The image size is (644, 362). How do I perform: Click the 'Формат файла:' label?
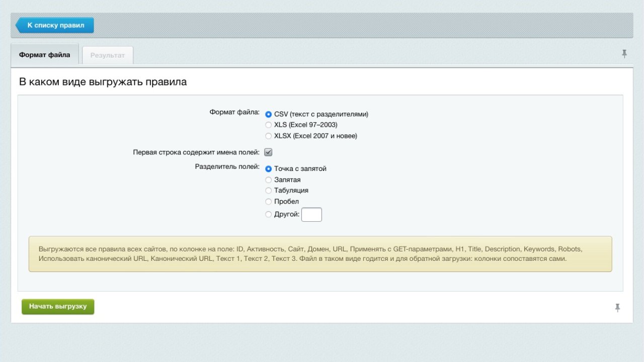pos(234,112)
